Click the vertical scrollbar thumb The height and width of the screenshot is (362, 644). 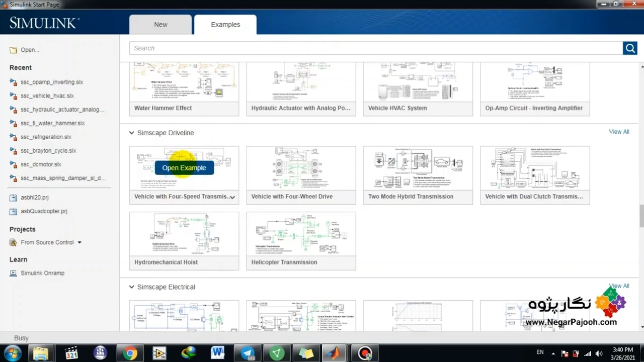click(x=641, y=216)
